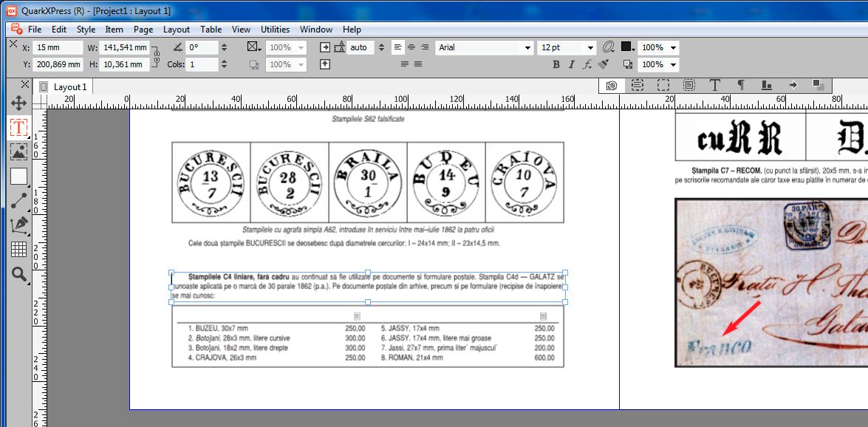Enable center text alignment
The width and height of the screenshot is (868, 427).
[411, 47]
